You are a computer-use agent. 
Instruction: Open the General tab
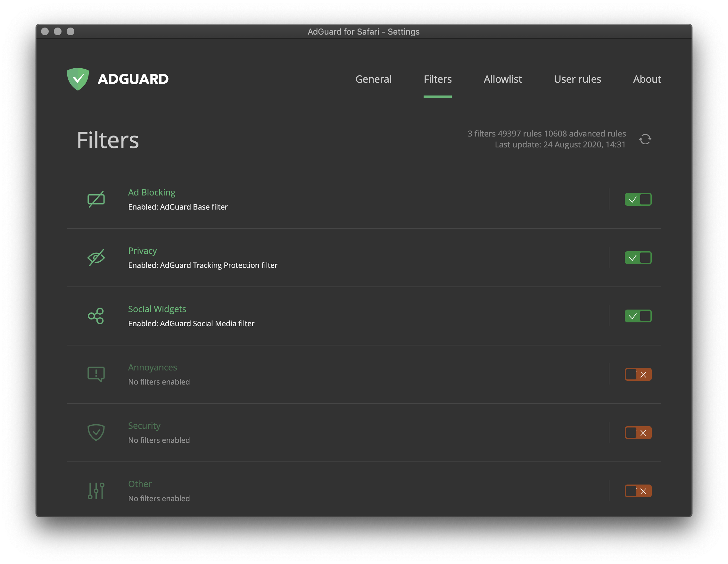coord(373,79)
